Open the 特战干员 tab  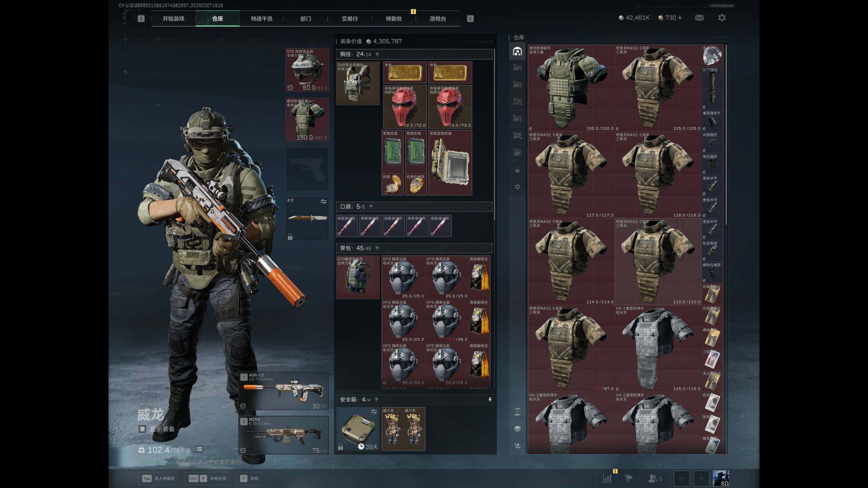[261, 19]
